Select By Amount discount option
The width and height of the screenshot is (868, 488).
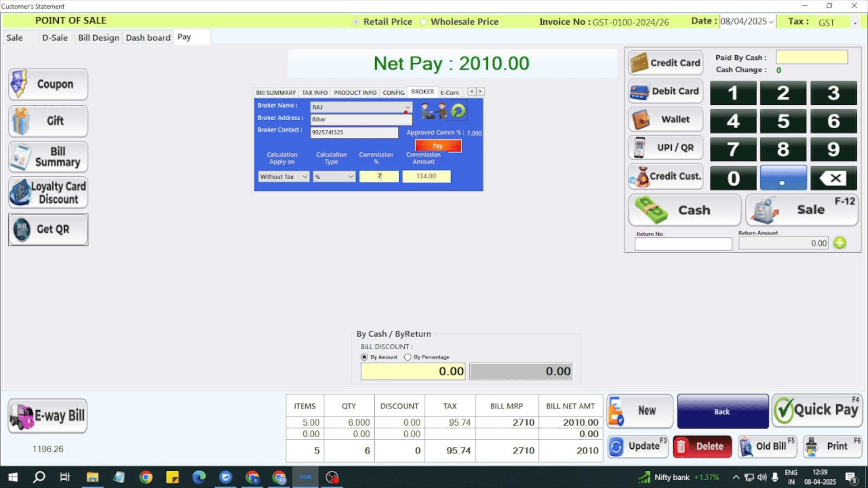coord(364,357)
